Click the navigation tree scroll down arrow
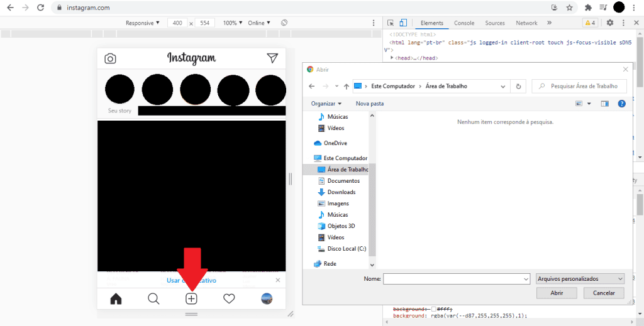Image resolution: width=644 pixels, height=326 pixels. (x=372, y=265)
